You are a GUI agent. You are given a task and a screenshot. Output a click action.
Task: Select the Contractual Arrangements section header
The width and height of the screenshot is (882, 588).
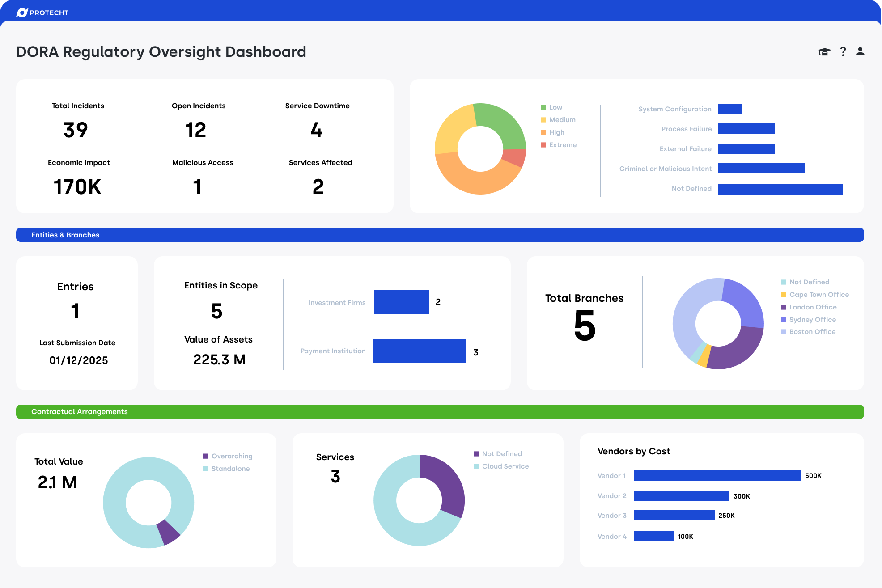tap(80, 412)
